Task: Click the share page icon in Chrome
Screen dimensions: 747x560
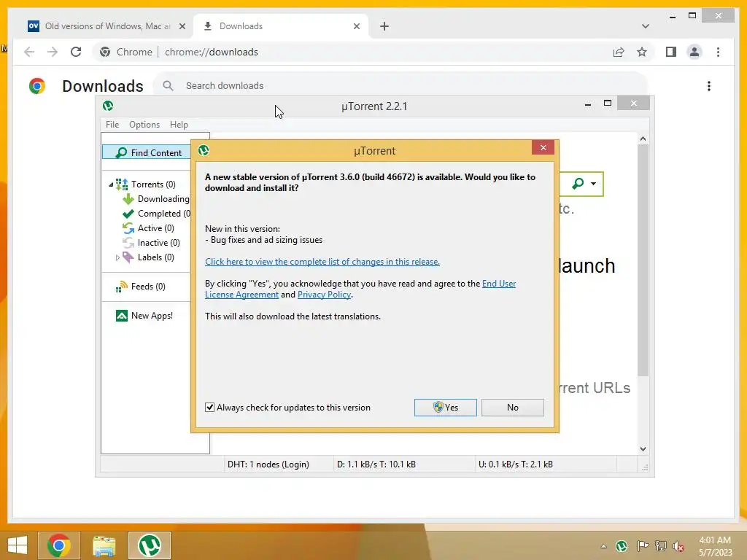Action: point(619,52)
